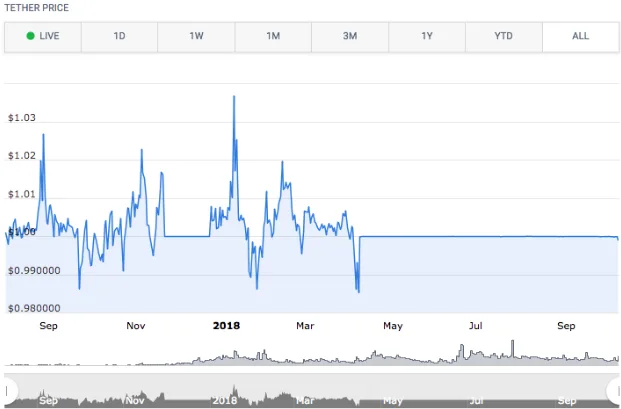Viewport: 621px width, 409px height.
Task: Click the $1.03 y-axis label
Action: tap(22, 118)
